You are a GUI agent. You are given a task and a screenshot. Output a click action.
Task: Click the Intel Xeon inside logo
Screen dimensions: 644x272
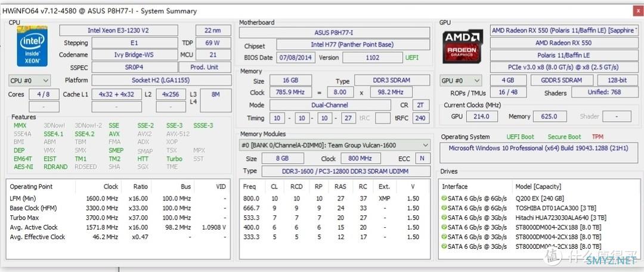pos(32,46)
